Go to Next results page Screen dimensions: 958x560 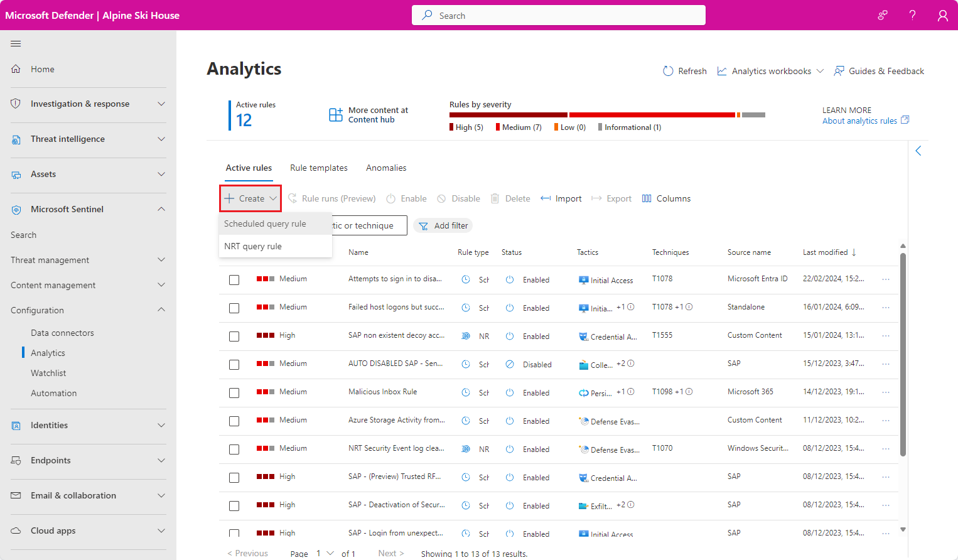tap(391, 553)
